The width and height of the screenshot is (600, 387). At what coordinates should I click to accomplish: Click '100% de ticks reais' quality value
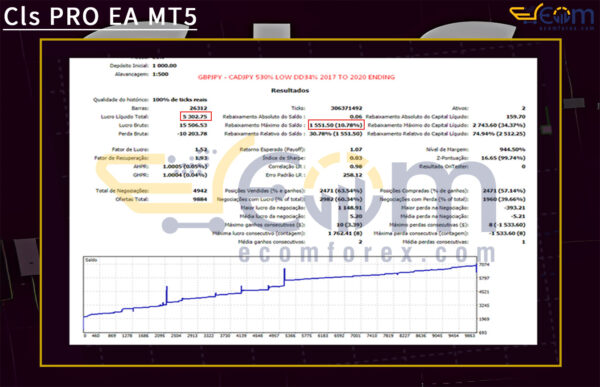click(180, 100)
